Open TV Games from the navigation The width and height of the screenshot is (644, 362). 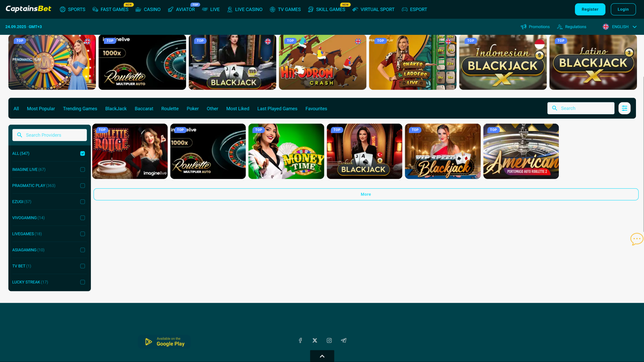[x=272, y=9]
